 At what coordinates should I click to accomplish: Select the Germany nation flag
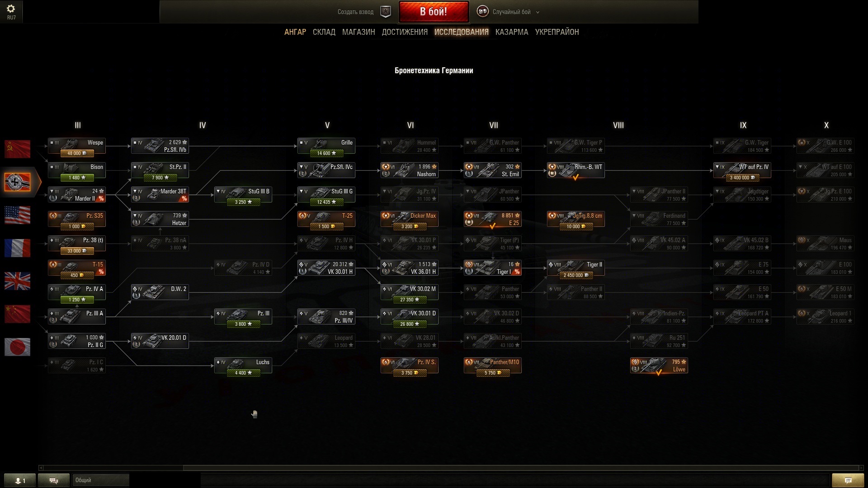click(x=17, y=182)
